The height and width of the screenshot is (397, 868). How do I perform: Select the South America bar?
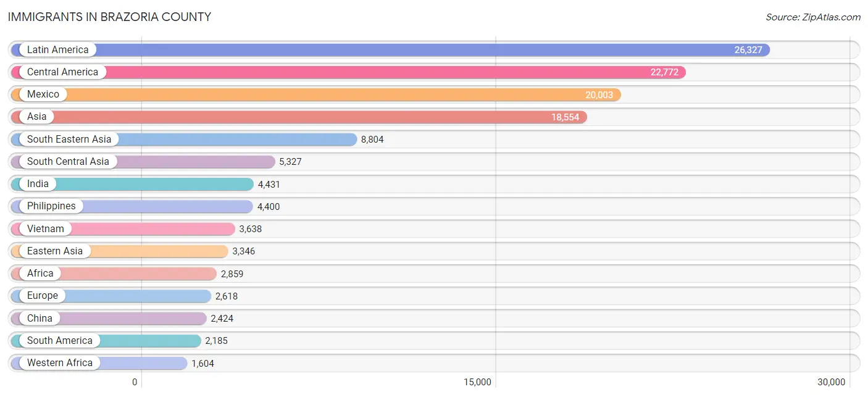tap(106, 341)
